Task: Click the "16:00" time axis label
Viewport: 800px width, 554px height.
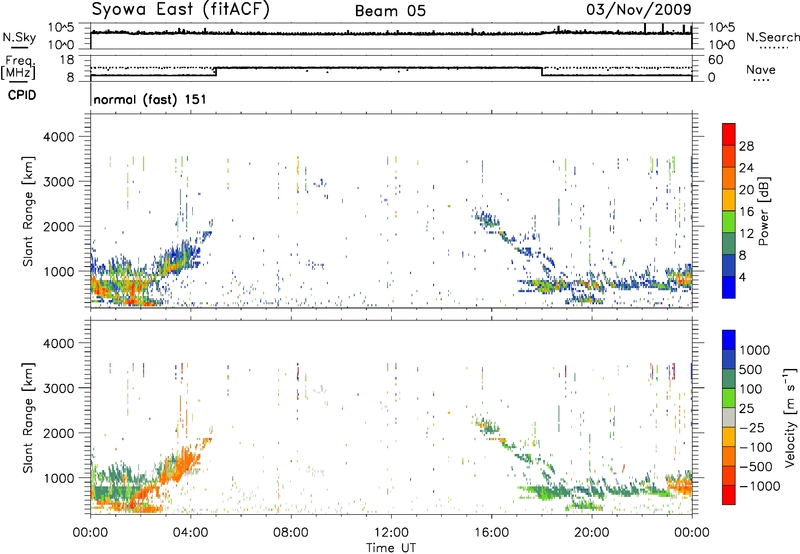Action: 491,533
